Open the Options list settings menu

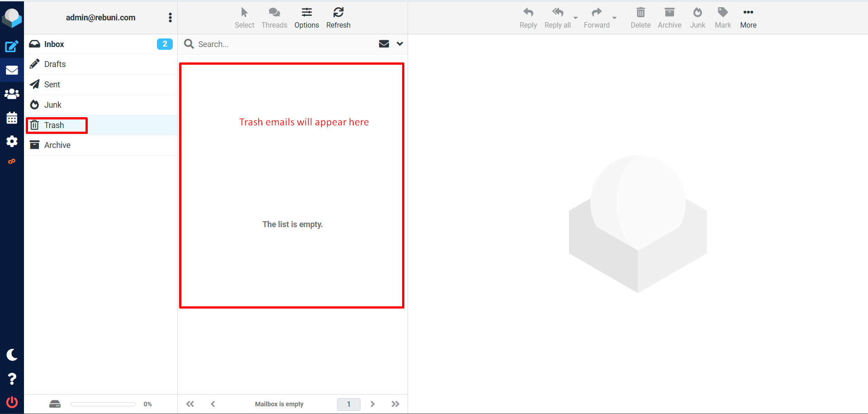point(306,17)
